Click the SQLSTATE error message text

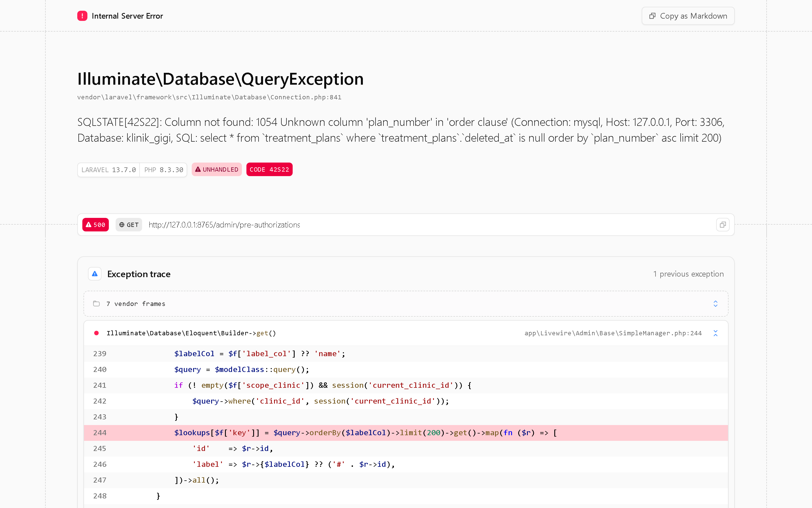[x=401, y=130]
